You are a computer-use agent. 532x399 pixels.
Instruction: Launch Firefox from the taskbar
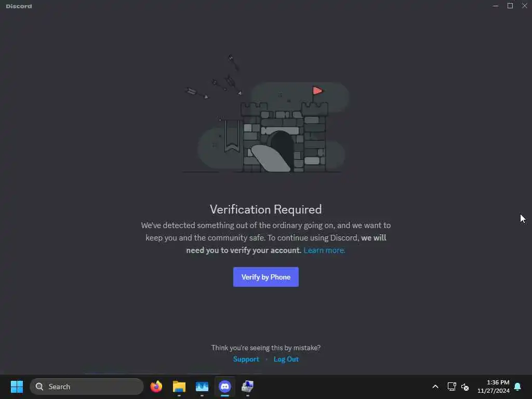click(x=156, y=387)
